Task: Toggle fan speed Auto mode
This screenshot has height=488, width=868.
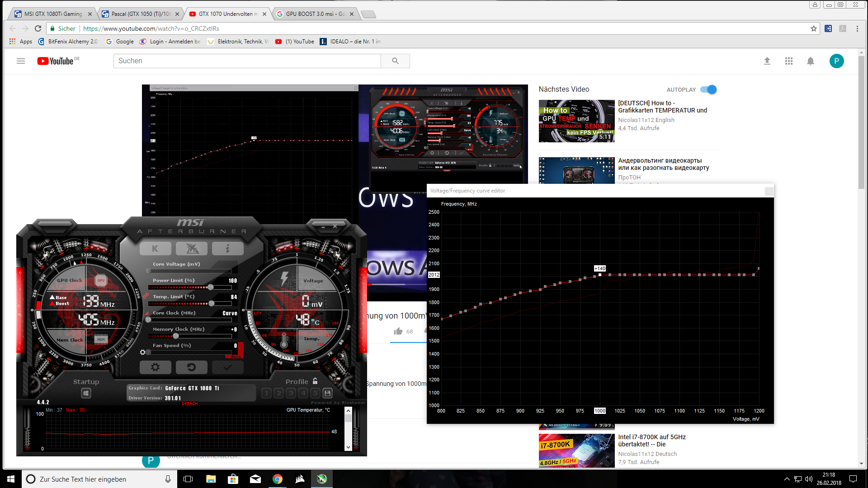Action: pos(236,357)
